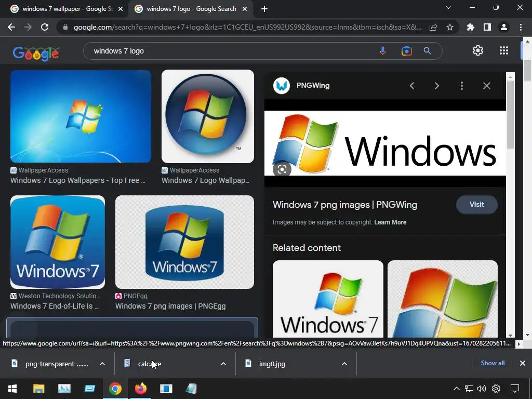
Task: Start voice search with microphone icon
Action: click(x=383, y=51)
